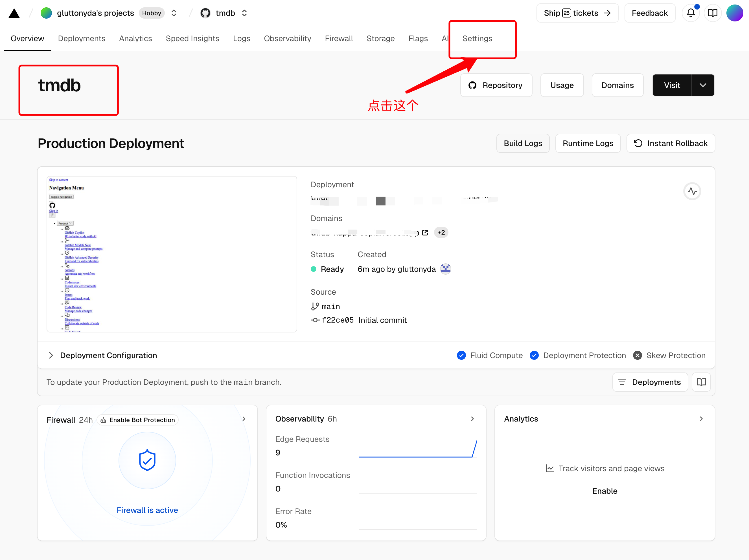
Task: Open the Storage tab
Action: (381, 39)
